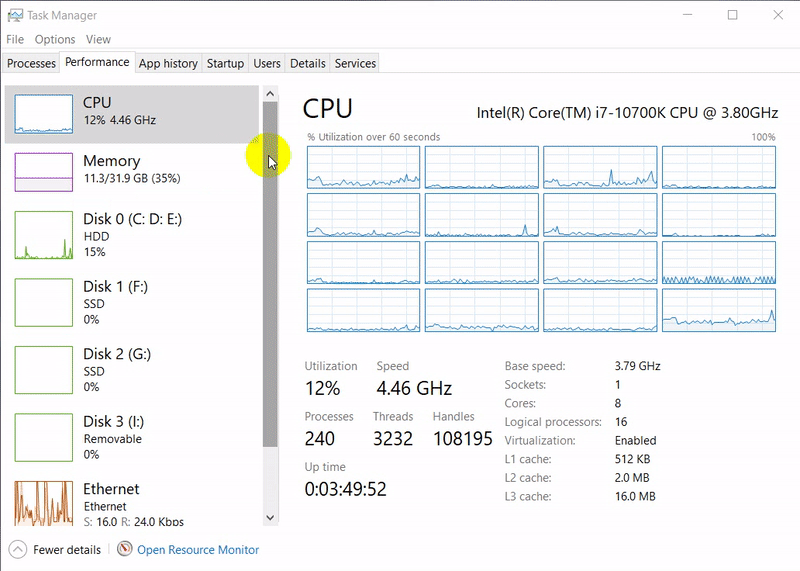This screenshot has height=571, width=800.
Task: Switch to the Processes tab
Action: (31, 63)
